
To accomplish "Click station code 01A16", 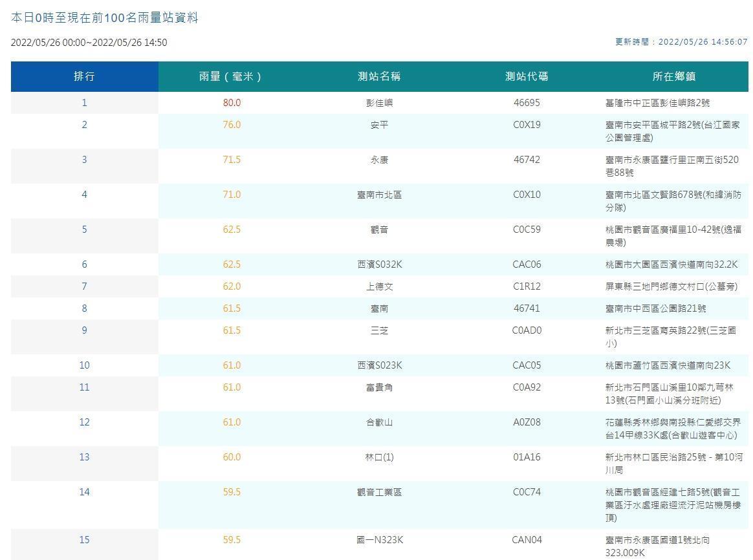I will (527, 457).
